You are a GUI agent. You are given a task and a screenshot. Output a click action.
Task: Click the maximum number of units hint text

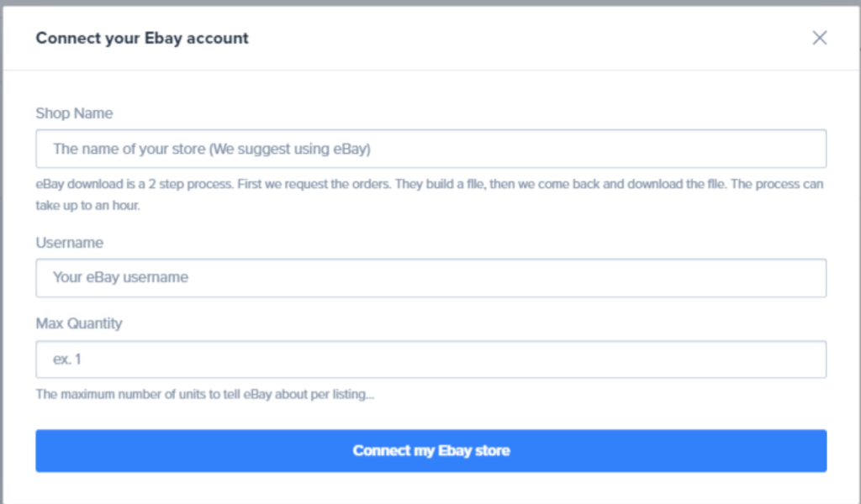[205, 394]
